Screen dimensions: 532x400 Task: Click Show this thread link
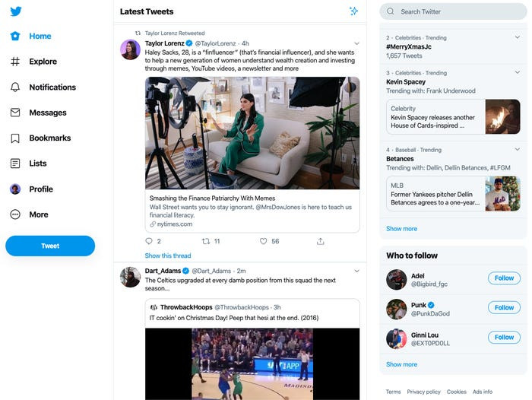[x=168, y=256]
